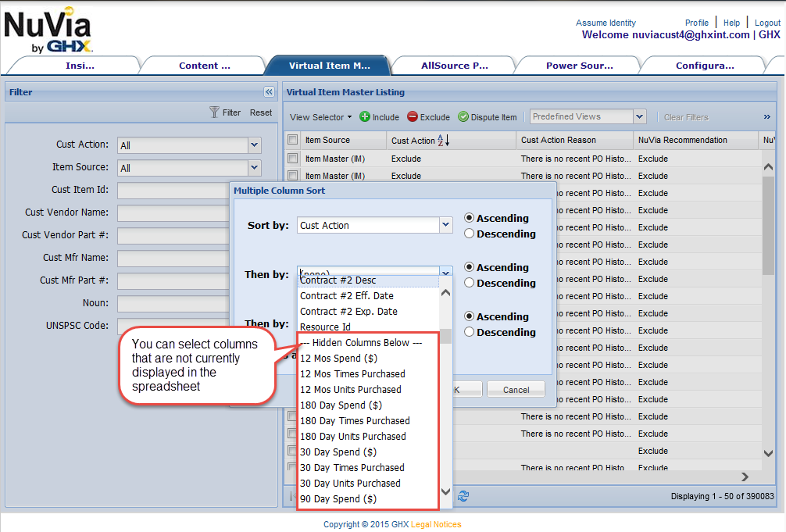786x532 pixels.
Task: Open the Power Sour... tab
Action: coord(580,65)
